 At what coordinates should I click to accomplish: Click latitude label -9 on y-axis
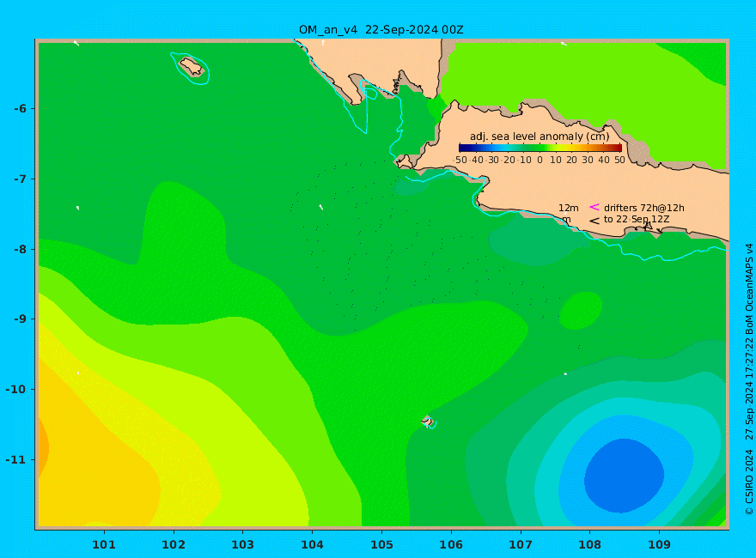pyautogui.click(x=20, y=319)
